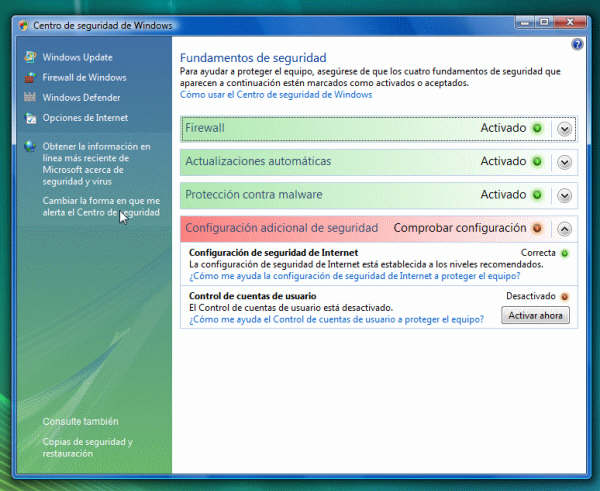Click green status light for Actualizaciones automáticas
Screen dimensions: 600x491
click(x=537, y=161)
